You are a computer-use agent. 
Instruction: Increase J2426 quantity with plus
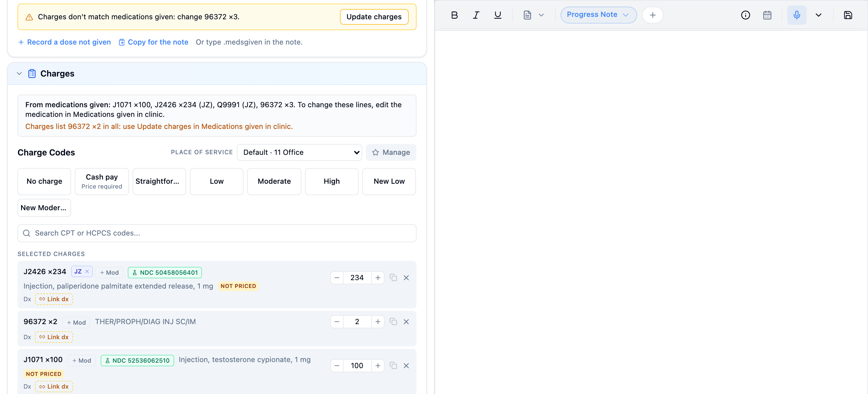[x=378, y=277]
